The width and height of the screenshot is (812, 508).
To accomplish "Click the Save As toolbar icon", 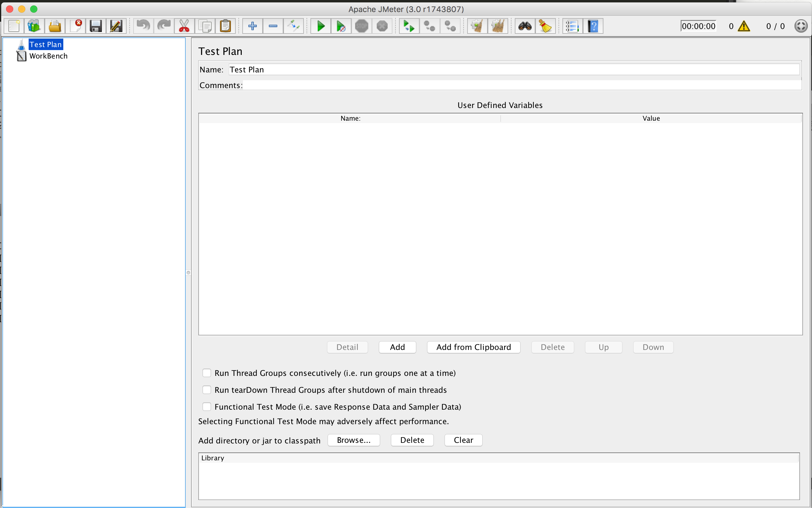I will click(x=116, y=26).
